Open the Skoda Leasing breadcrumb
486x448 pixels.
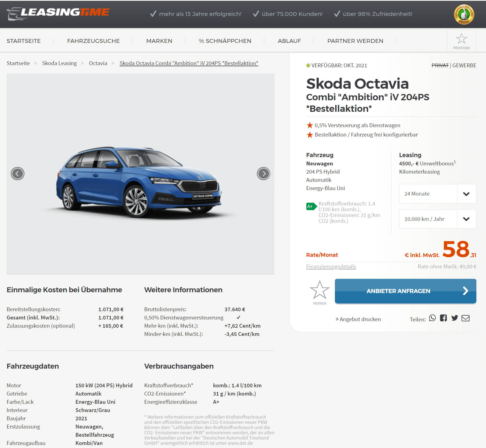(x=59, y=63)
